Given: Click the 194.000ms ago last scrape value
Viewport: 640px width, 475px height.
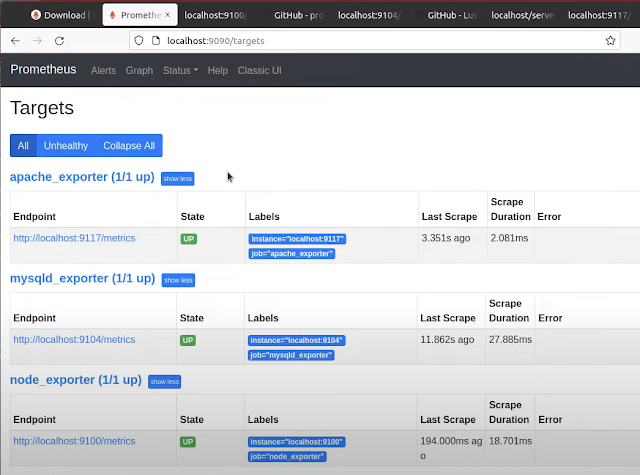Looking at the screenshot, I should point(451,448).
